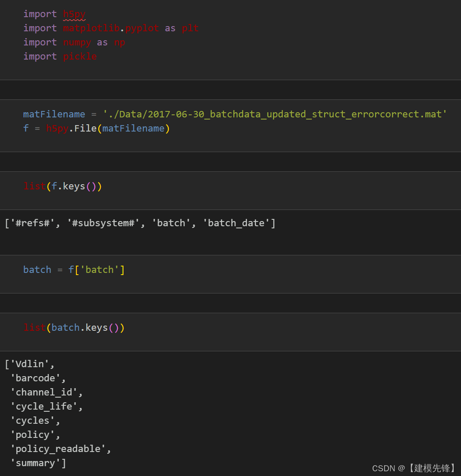Click '#subsystem#' in the output
The image size is (461, 476).
[x=103, y=223]
